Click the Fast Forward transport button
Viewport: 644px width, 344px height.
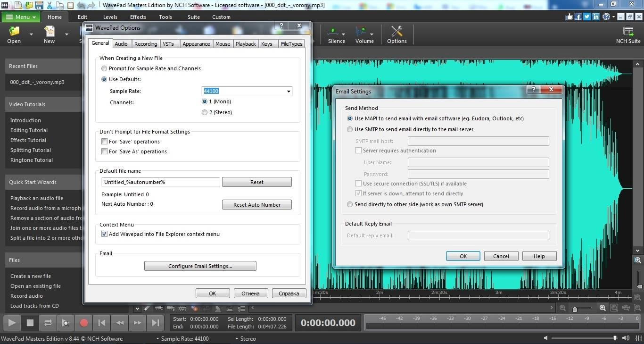tap(138, 323)
